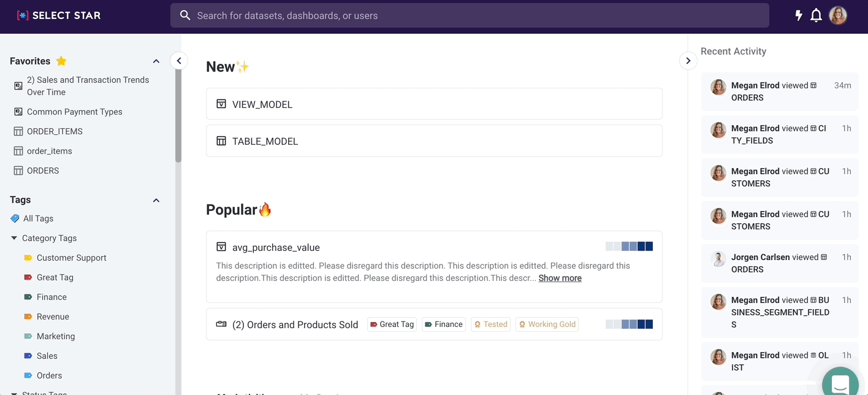The image size is (868, 395).
Task: Open the user profile avatar menu
Action: tap(838, 15)
